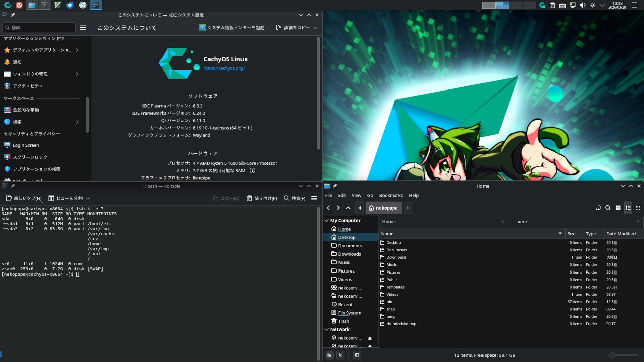Open Trash in the sidebar
644x362 pixels.
click(351, 321)
